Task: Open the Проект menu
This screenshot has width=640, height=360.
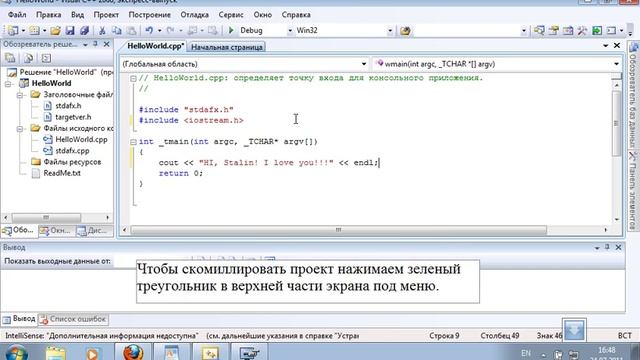Action: point(106,15)
